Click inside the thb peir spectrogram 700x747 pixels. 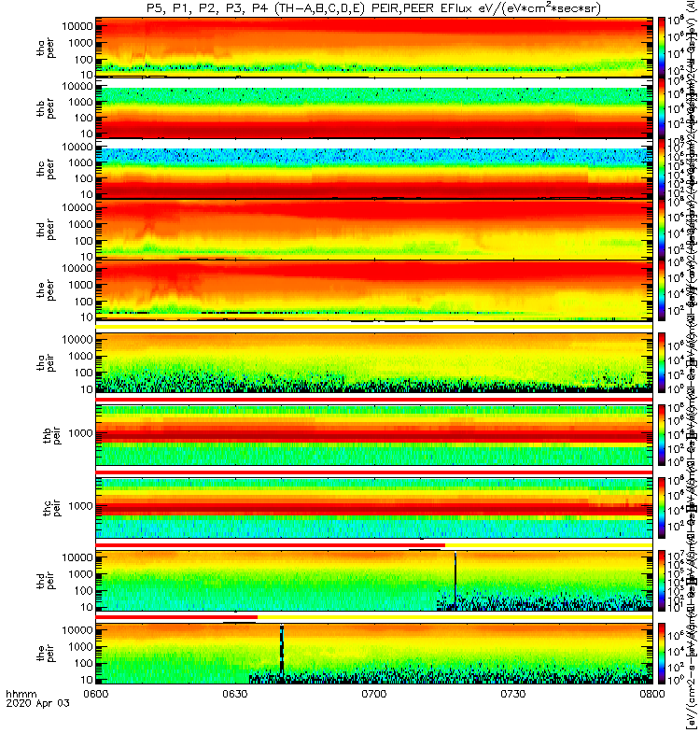click(374, 435)
